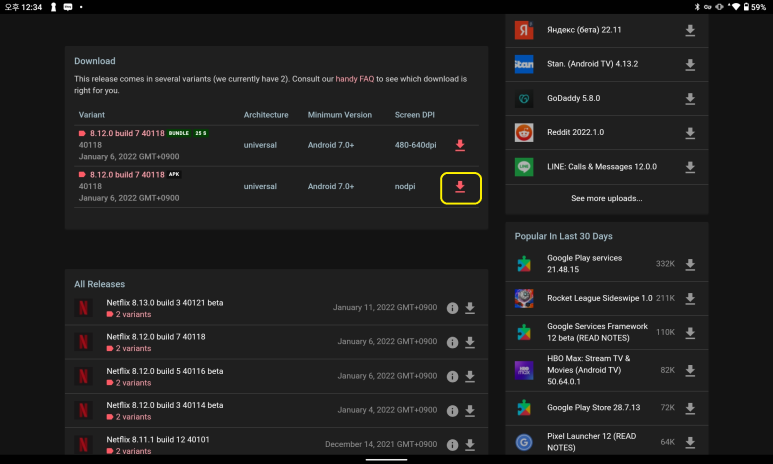Download Reddit 2022.1.0
This screenshot has width=773, height=464.
(690, 133)
